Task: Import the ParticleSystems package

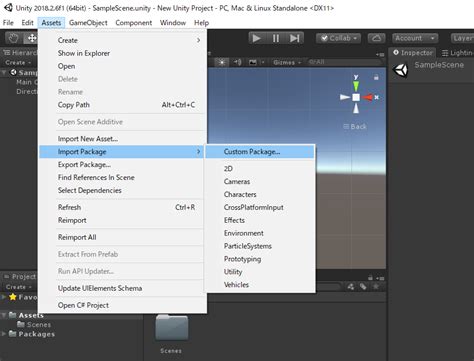Action: pos(260,246)
